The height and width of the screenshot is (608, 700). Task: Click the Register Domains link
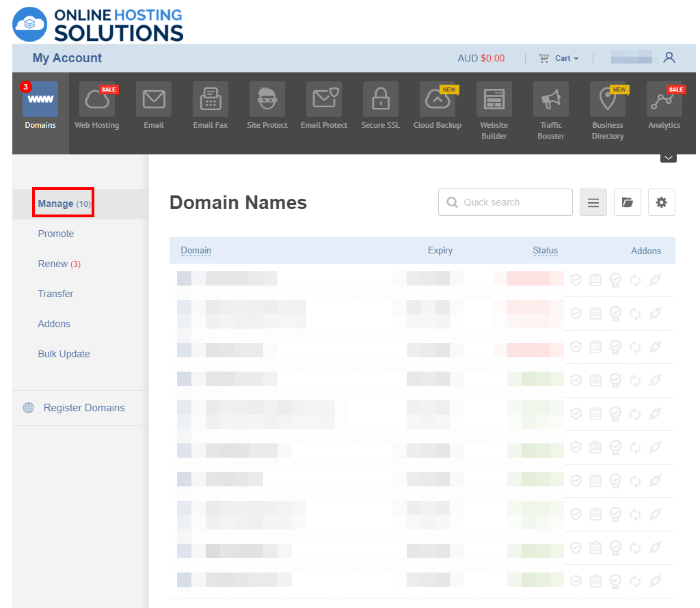coord(84,408)
